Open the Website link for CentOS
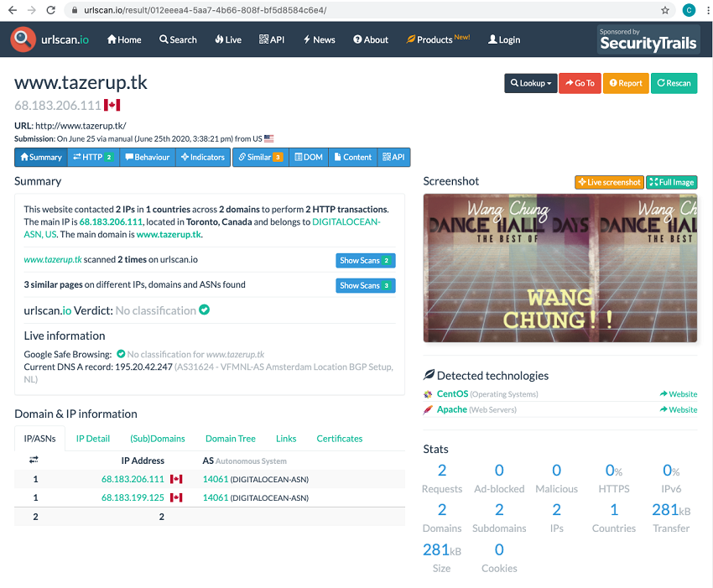713x588 pixels. (679, 394)
